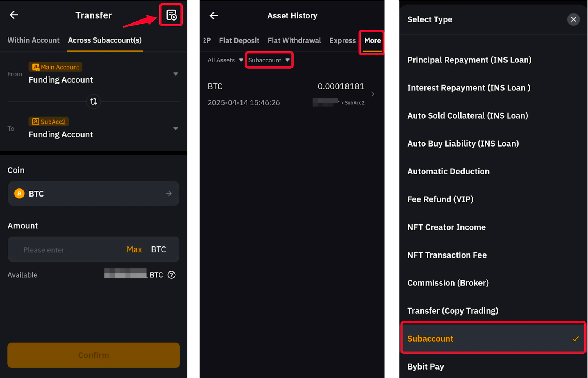
Task: Expand the To SubAcc2 account dropdown
Action: click(x=175, y=129)
